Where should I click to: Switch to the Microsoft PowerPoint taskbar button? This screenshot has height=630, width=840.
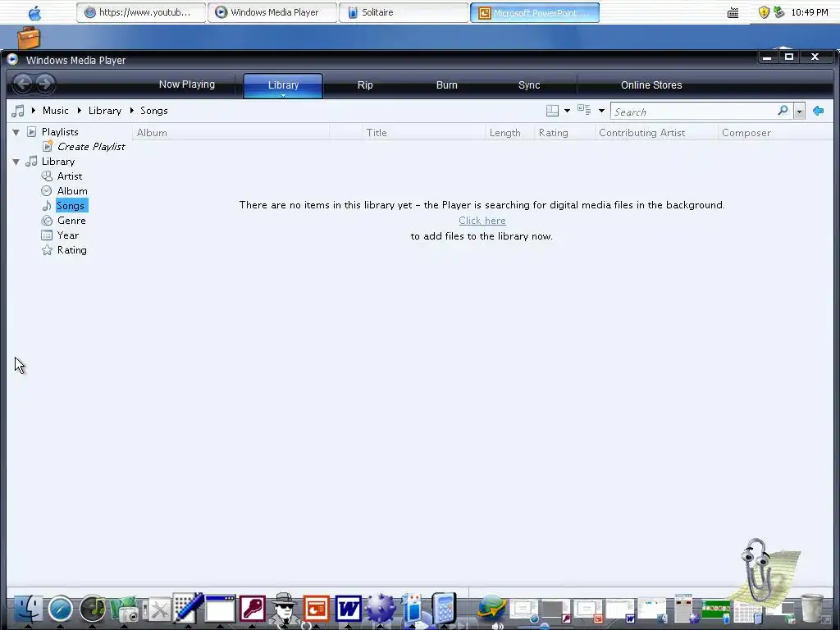(x=535, y=12)
